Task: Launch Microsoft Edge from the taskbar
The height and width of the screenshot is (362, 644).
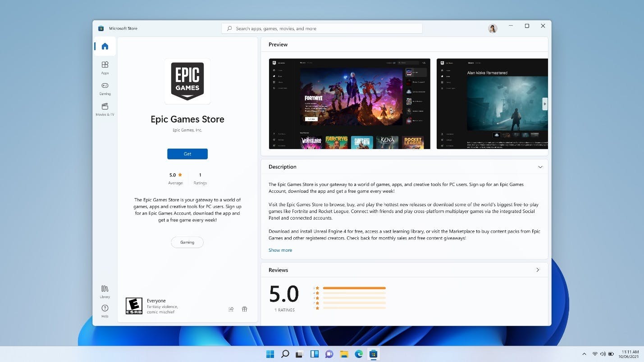Action: [x=359, y=354]
